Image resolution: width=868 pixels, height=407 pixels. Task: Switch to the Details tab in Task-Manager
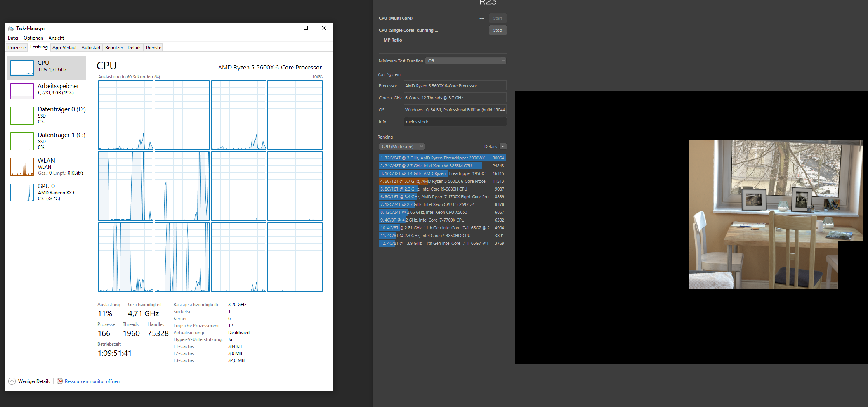[134, 48]
